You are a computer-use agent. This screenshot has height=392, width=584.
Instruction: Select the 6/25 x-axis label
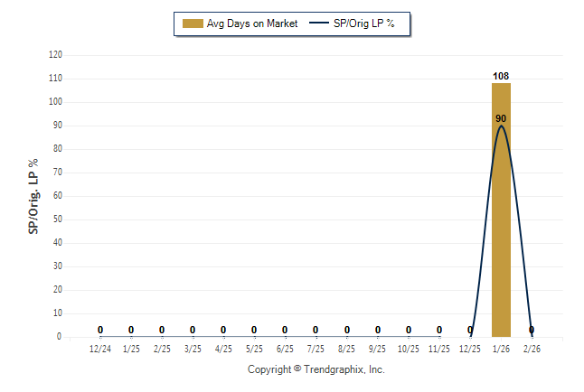click(285, 348)
